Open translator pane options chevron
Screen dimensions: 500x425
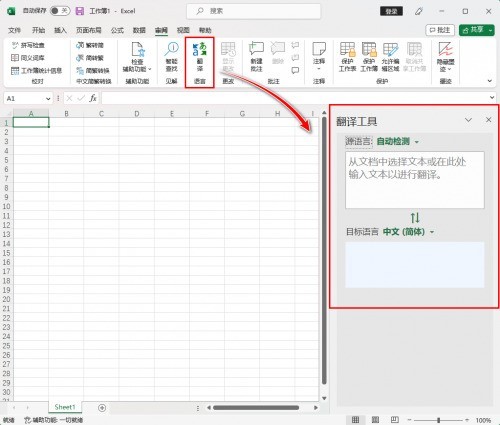click(x=468, y=120)
